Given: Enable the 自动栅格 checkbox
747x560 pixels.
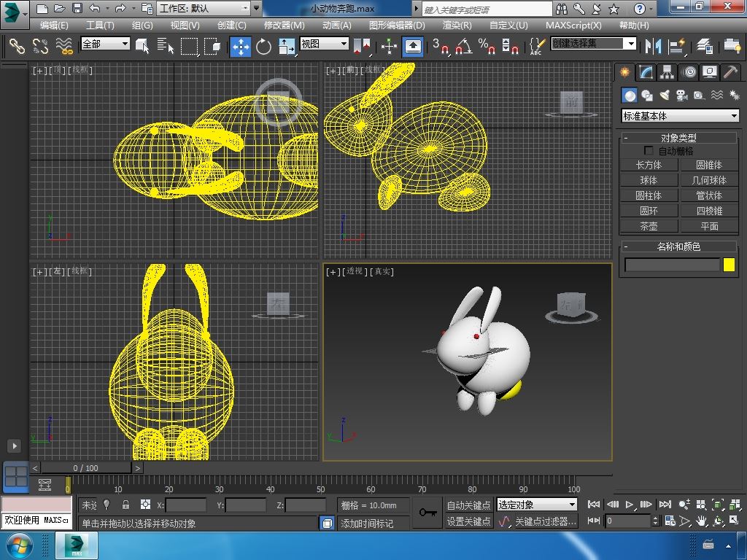Looking at the screenshot, I should pyautogui.click(x=649, y=151).
